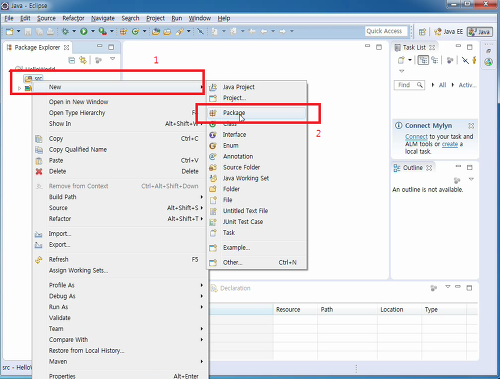The height and width of the screenshot is (379, 500).
Task: Choose Copy Qualified Name
Action: coord(120,149)
